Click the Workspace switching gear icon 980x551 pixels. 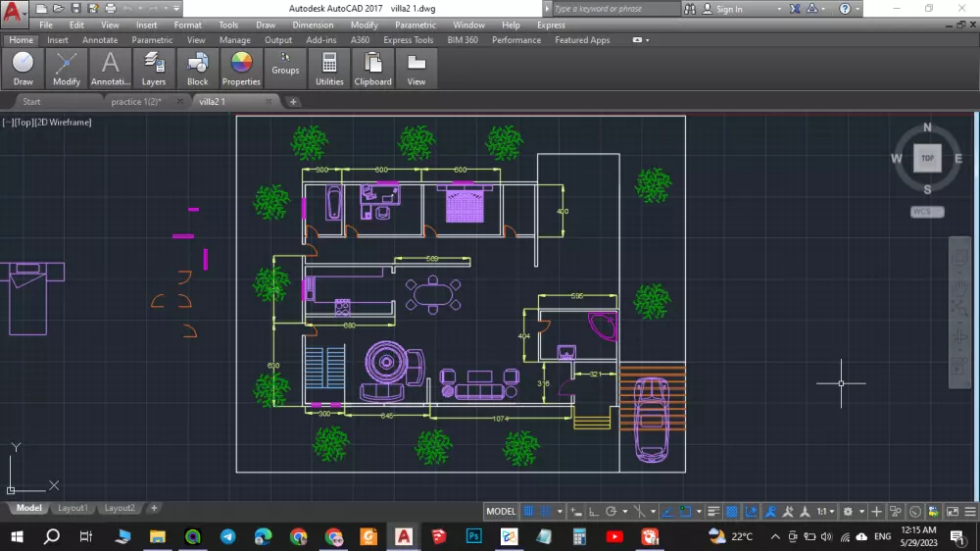(848, 512)
